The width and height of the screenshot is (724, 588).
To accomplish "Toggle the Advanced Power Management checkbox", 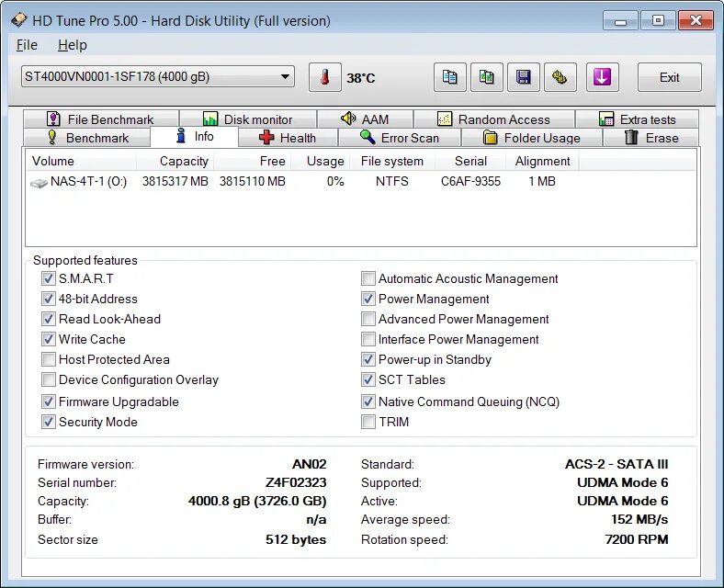I will [x=368, y=319].
